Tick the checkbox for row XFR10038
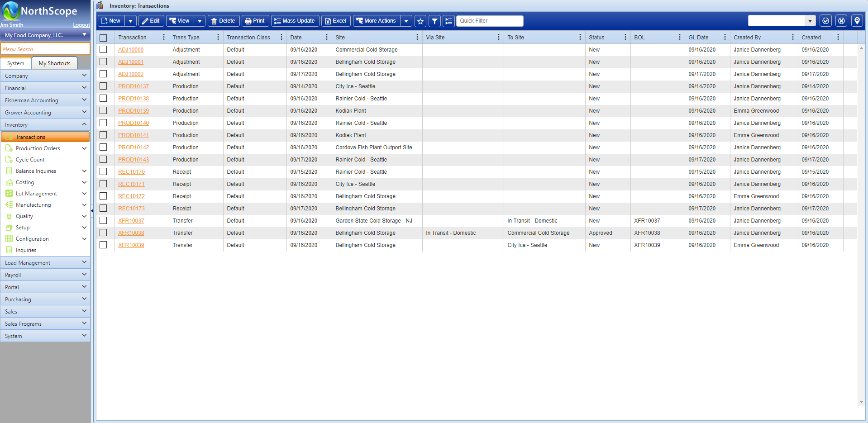 click(103, 233)
